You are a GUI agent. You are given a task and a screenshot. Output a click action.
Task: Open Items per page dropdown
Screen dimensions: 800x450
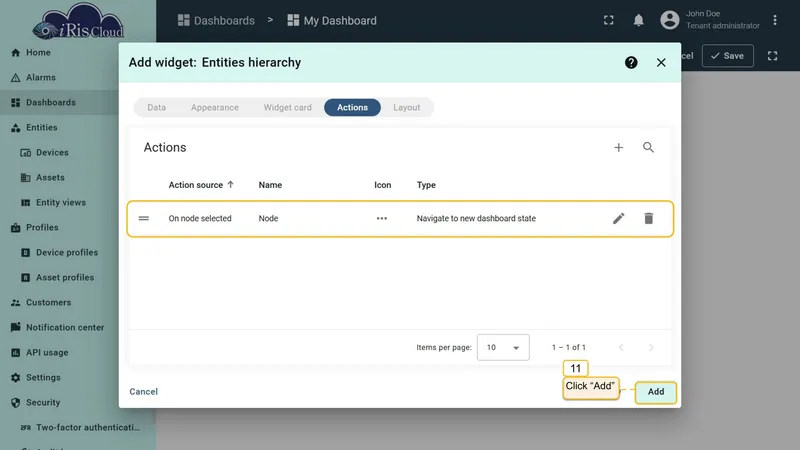503,347
